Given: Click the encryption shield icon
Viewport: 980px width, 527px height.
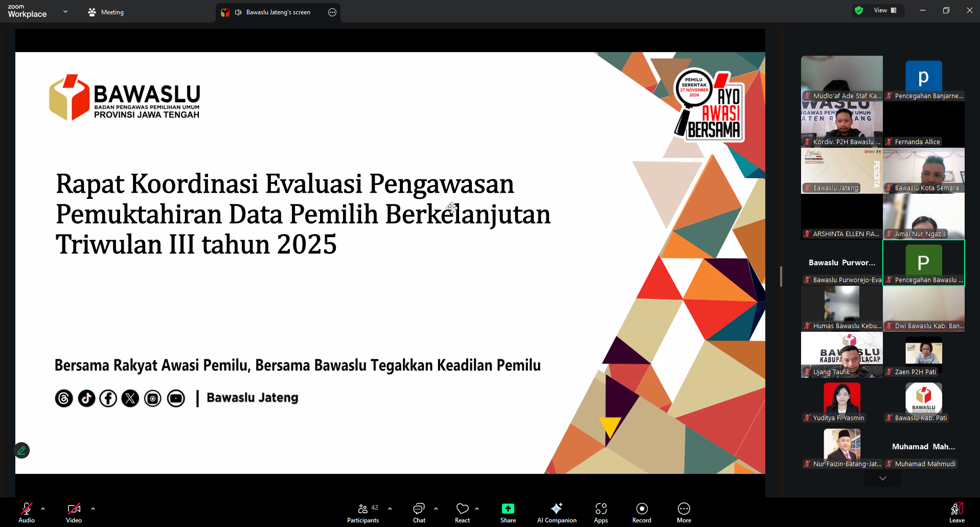Looking at the screenshot, I should pyautogui.click(x=859, y=10).
